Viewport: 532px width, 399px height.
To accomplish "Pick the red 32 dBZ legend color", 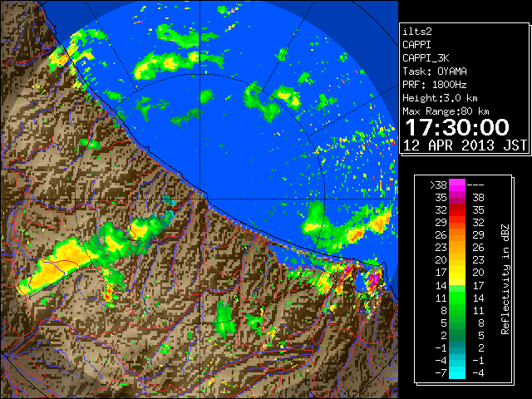I will [x=457, y=210].
